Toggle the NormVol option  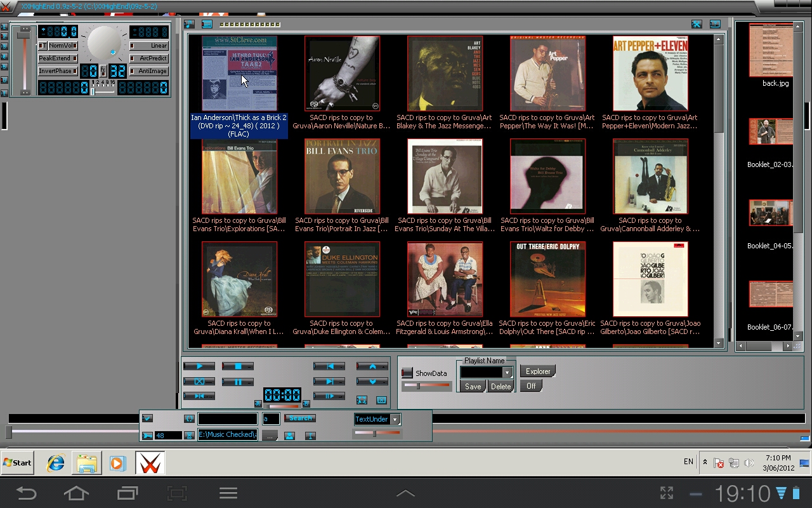point(63,46)
